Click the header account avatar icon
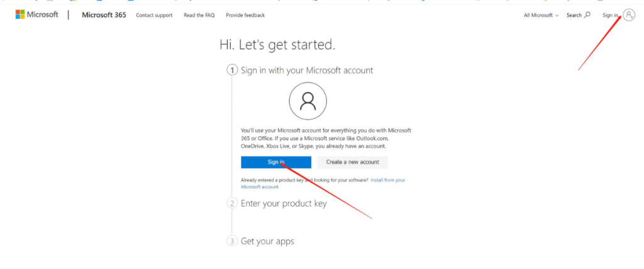 click(x=628, y=15)
